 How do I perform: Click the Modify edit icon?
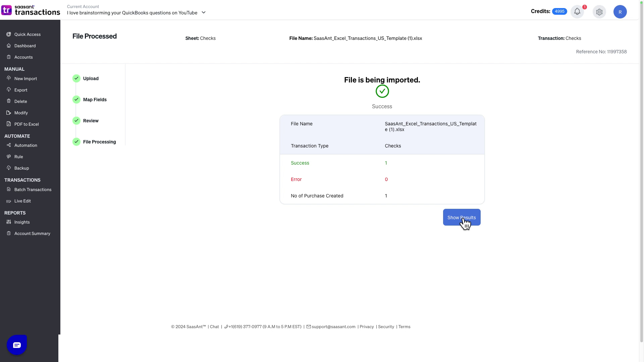(9, 113)
